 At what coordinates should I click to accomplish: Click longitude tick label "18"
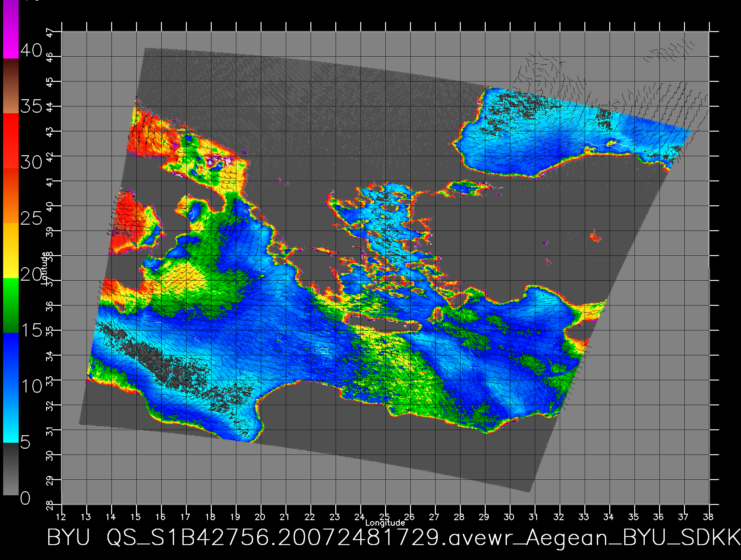pyautogui.click(x=210, y=517)
